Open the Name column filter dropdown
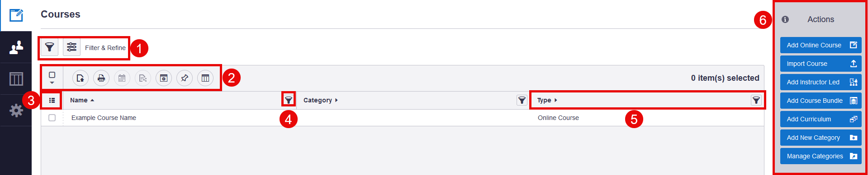 (289, 100)
